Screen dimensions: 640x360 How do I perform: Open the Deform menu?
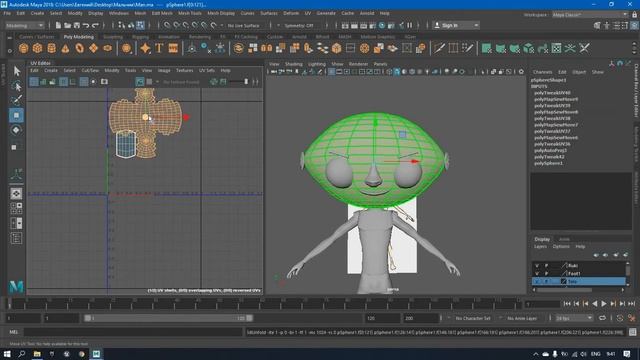point(291,13)
